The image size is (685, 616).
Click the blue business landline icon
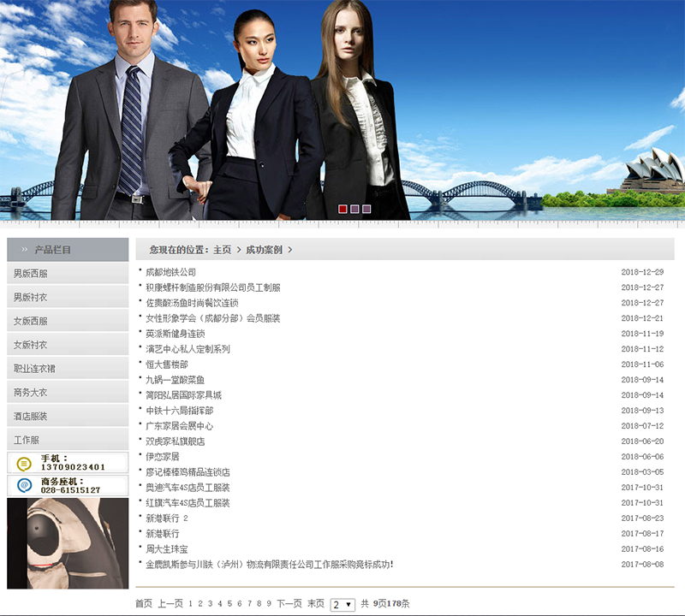coord(24,486)
